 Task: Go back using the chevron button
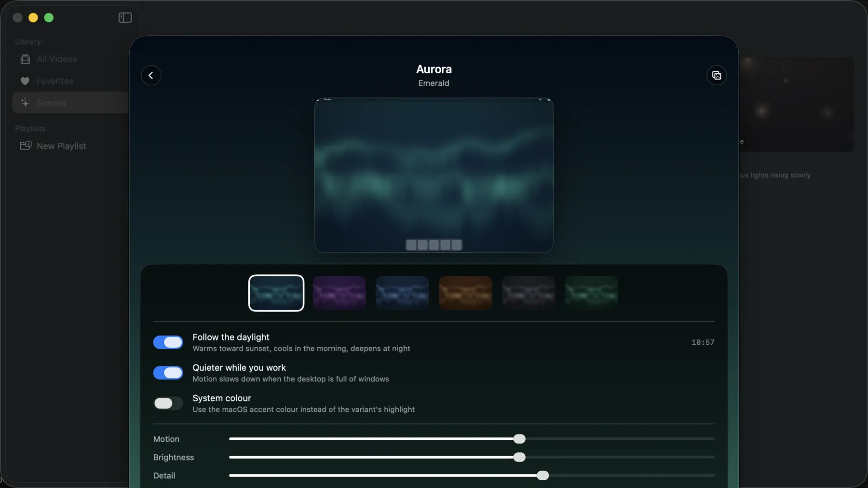tap(151, 75)
